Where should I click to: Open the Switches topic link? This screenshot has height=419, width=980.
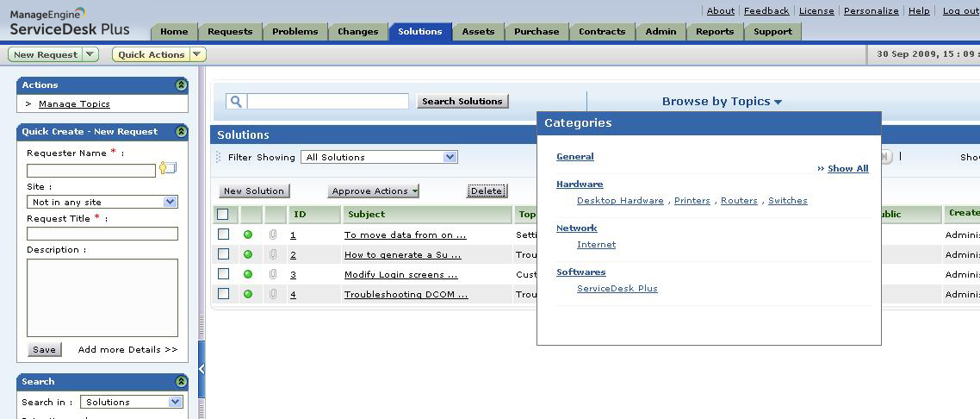coord(787,201)
